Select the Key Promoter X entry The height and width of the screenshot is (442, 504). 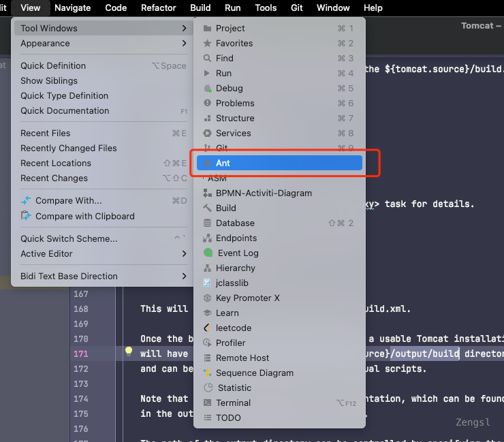point(247,298)
